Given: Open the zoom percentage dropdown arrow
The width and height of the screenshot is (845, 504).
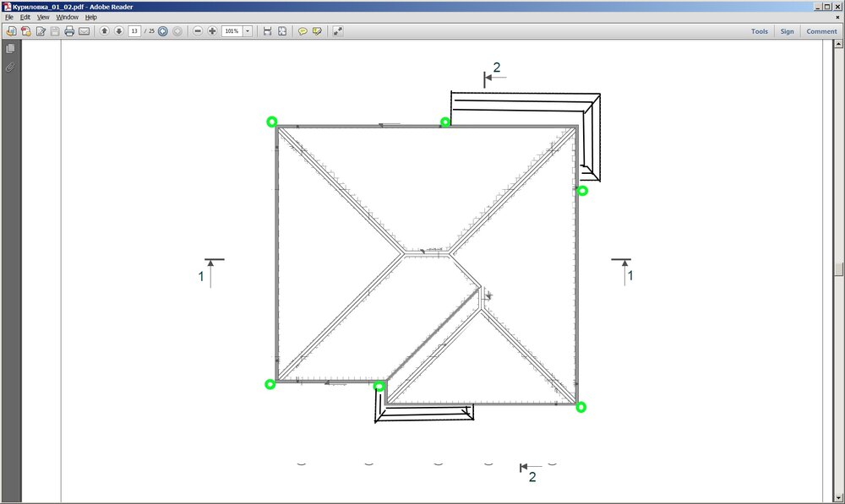Looking at the screenshot, I should (248, 31).
